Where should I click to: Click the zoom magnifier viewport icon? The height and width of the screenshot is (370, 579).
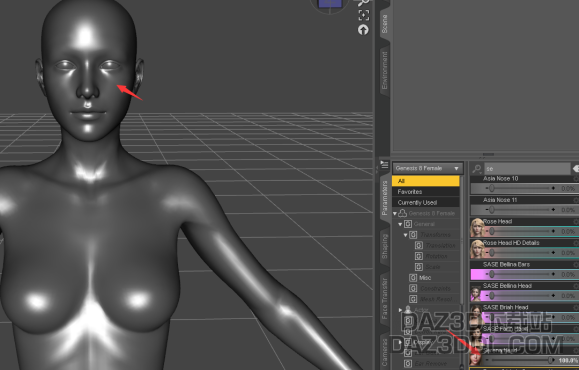coord(363,3)
